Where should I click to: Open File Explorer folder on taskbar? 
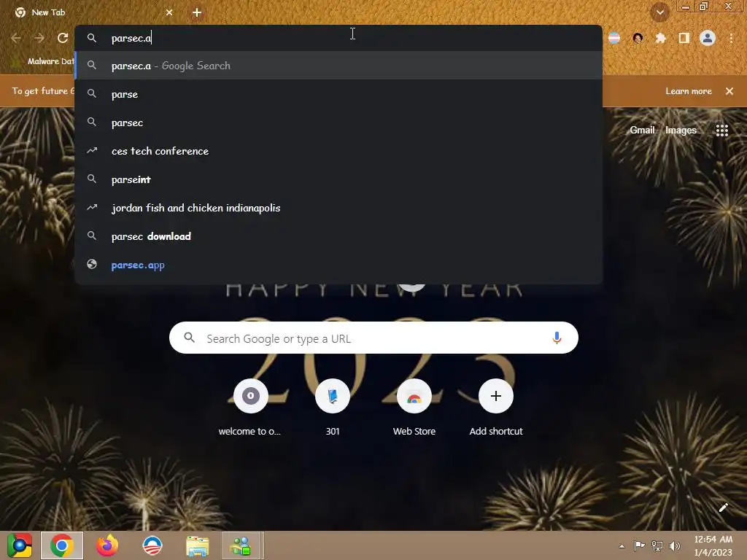197,546
